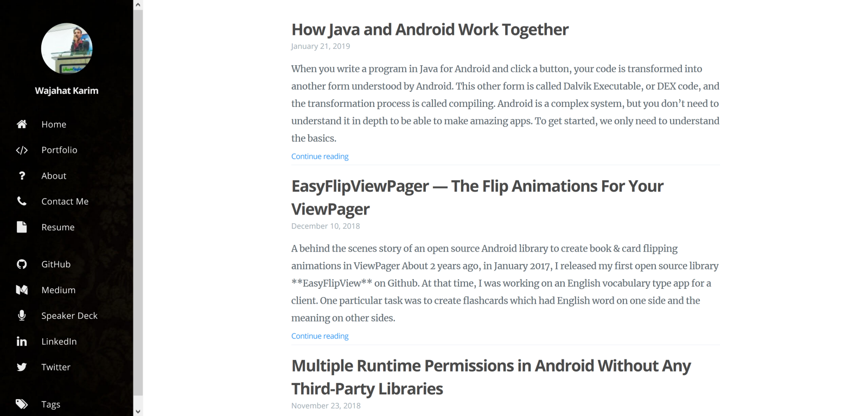The image size is (868, 416).
Task: Click the Home house icon
Action: [22, 124]
